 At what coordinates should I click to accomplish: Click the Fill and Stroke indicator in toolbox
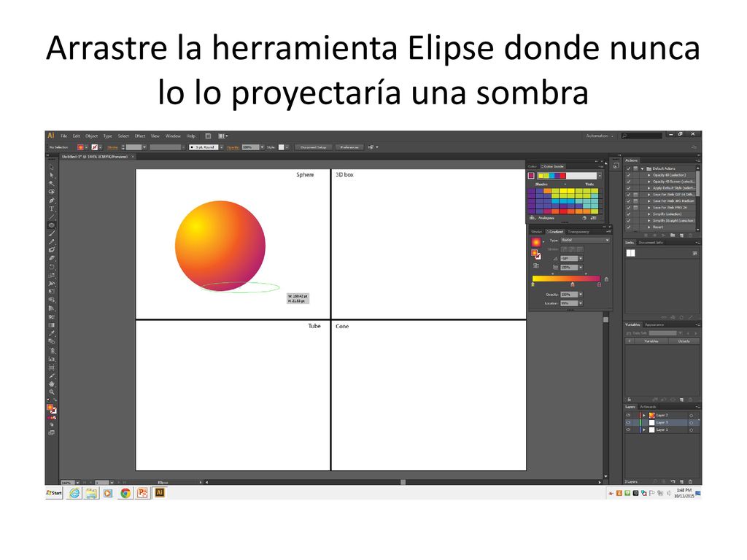(52, 408)
